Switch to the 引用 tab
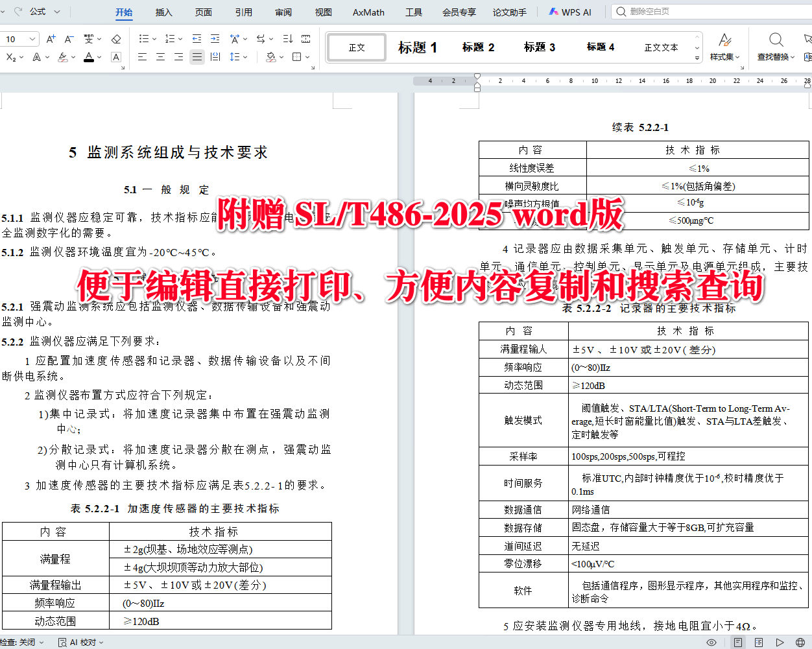 click(x=244, y=12)
